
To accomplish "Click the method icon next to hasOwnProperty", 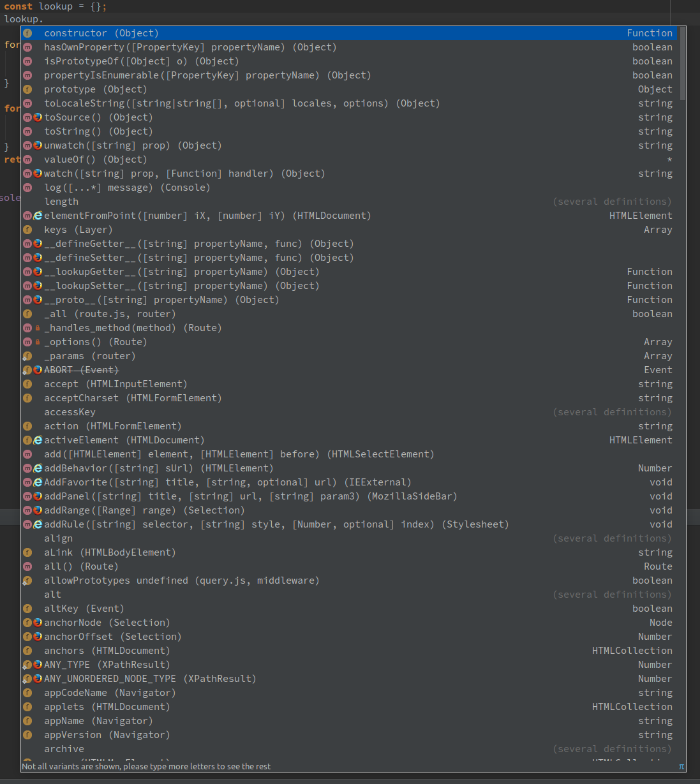I will click(27, 47).
